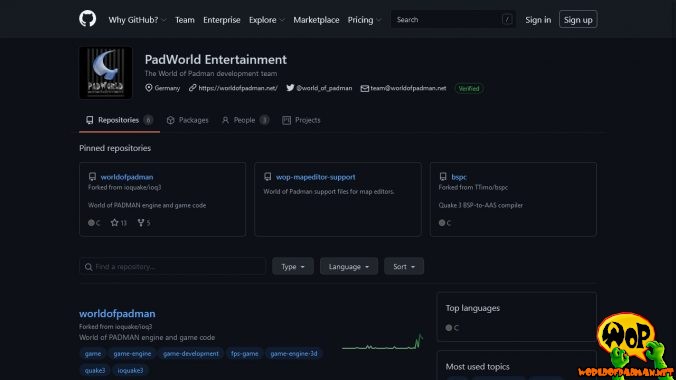676x380 pixels.
Task: Open the worldofpadman repository in the list
Action: [117, 314]
